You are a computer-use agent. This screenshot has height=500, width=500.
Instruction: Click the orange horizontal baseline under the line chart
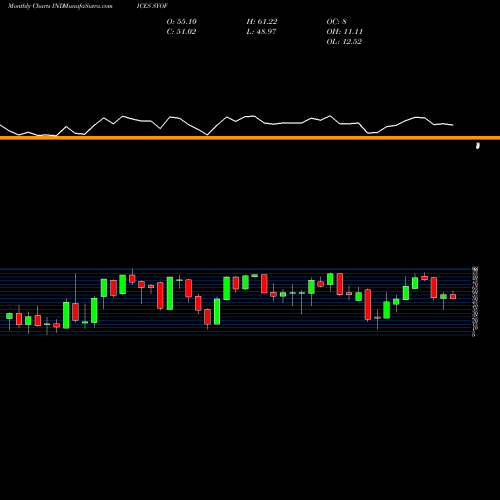(x=250, y=138)
